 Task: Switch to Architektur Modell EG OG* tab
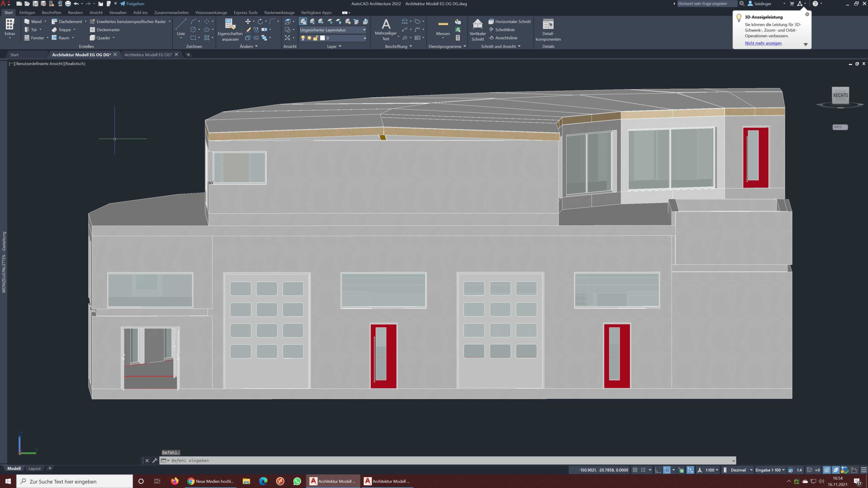point(148,55)
